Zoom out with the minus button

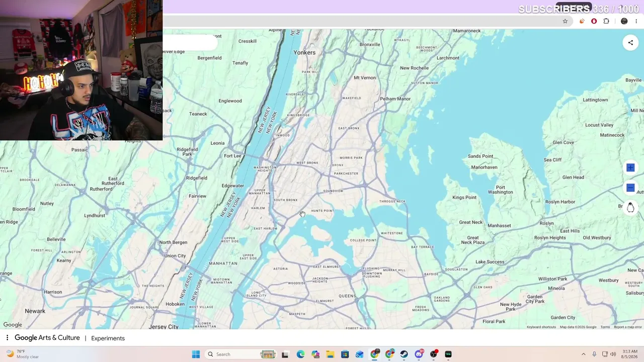point(630,188)
